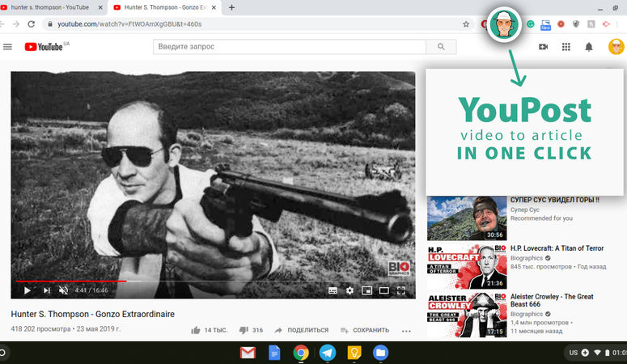Open Google Keep from the shelf

[x=354, y=353]
